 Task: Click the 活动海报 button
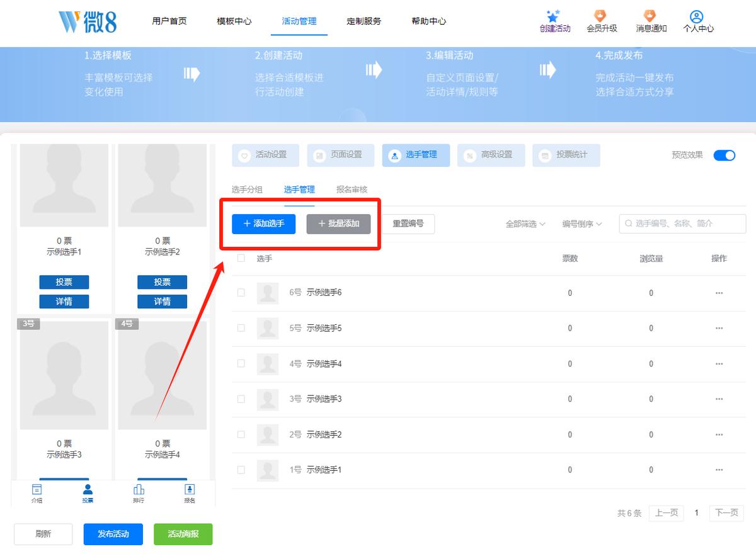183,534
